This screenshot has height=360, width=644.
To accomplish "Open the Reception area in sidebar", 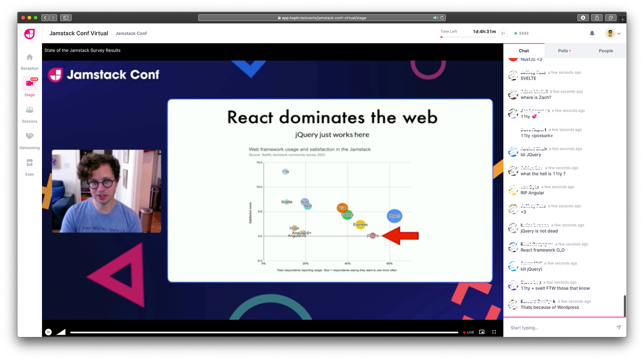I will tap(30, 62).
